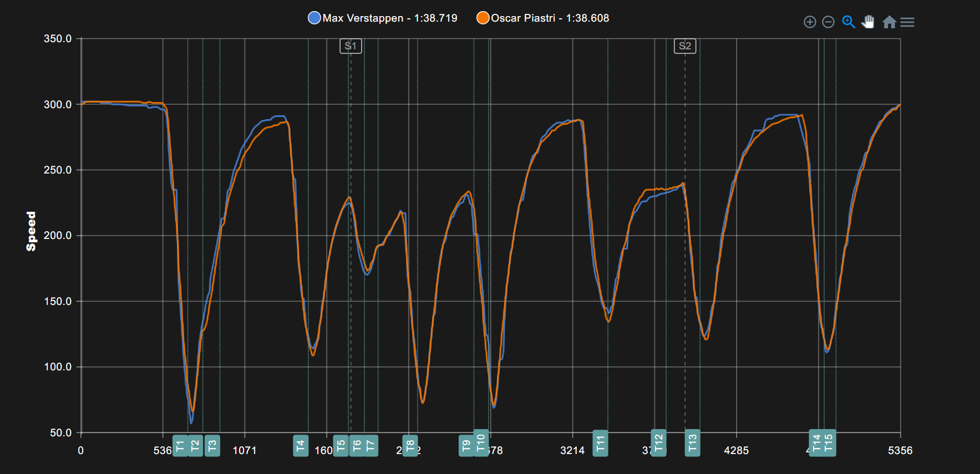Screen dimensions: 980x474
Task: Click the 0 x-axis distance label
Action: point(81,451)
